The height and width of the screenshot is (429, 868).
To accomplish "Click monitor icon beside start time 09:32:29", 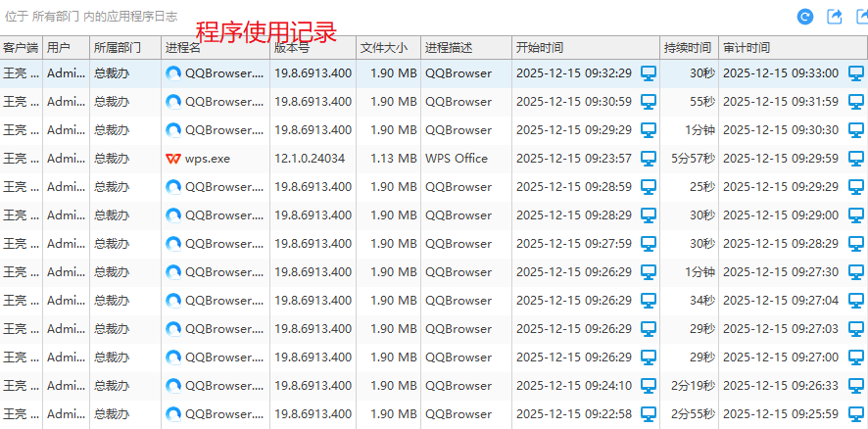I will coord(648,73).
